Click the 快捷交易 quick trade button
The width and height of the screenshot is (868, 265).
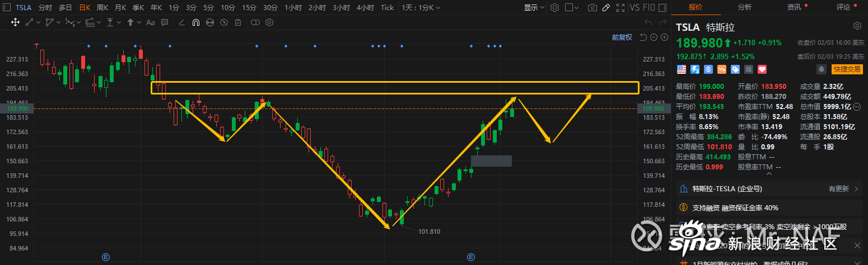pyautogui.click(x=846, y=69)
